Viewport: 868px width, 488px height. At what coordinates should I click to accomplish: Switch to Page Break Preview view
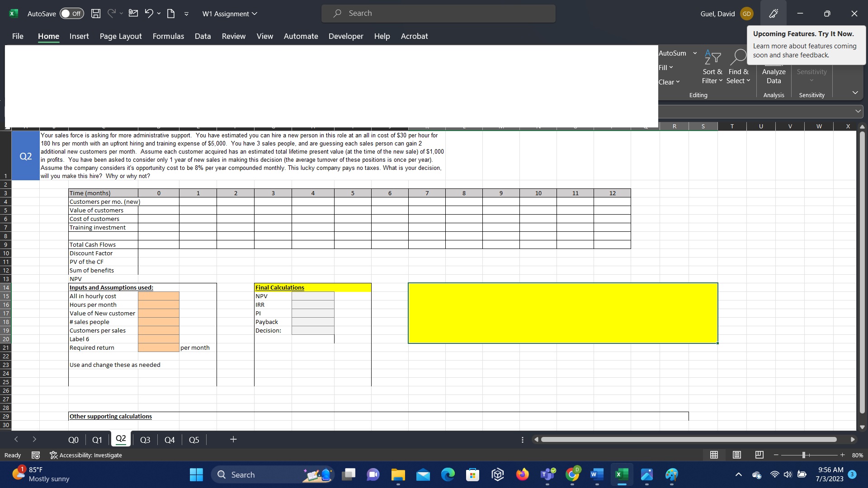tap(759, 455)
